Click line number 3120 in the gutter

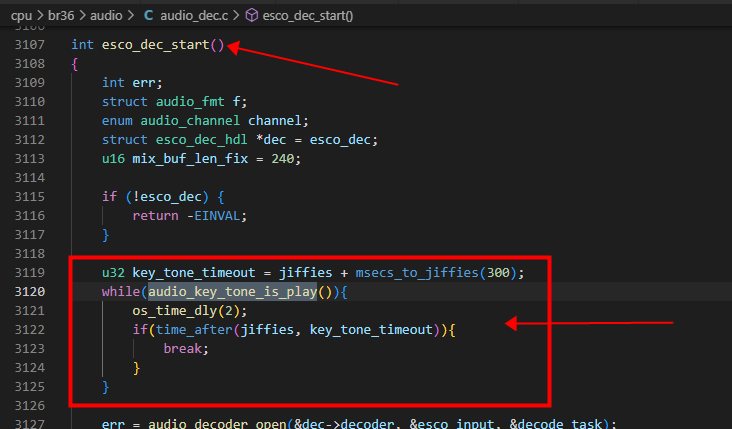[x=29, y=292]
